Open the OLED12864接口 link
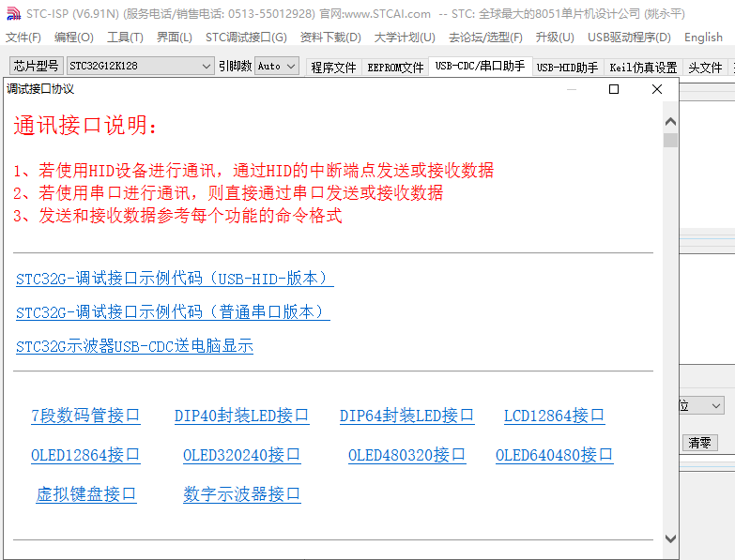 click(x=85, y=455)
